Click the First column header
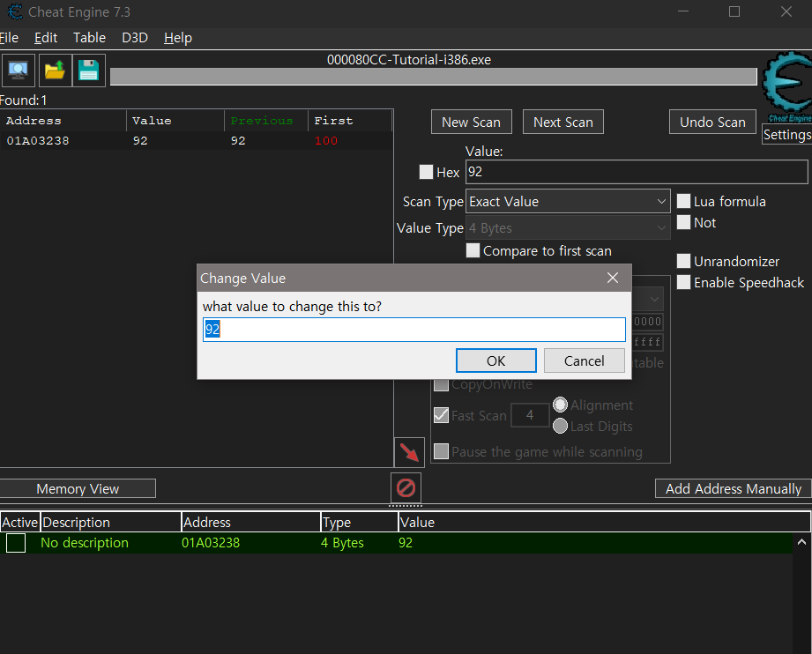This screenshot has width=812, height=654. coord(350,121)
